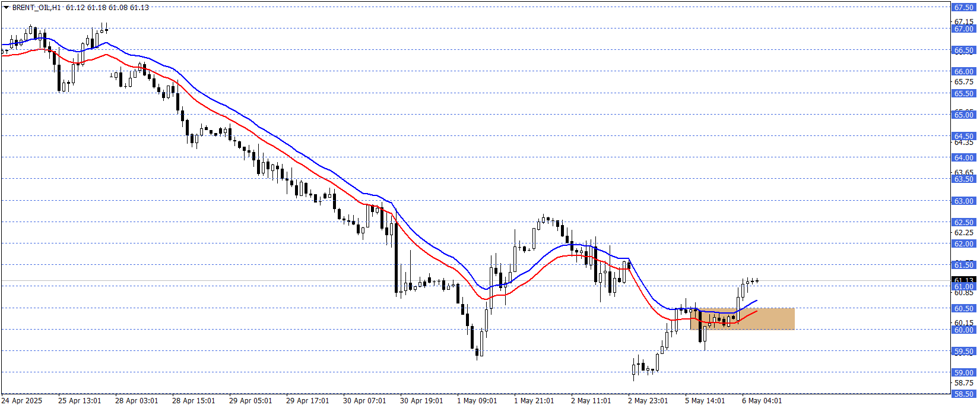Click the 2 May 11:01 time label
The width and height of the screenshot is (980, 408).
pyautogui.click(x=591, y=401)
